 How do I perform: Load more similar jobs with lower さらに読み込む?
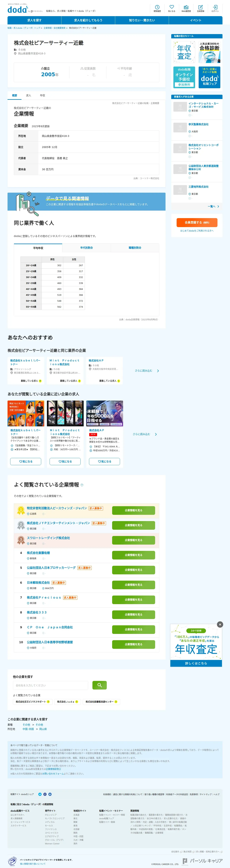pos(145,434)
